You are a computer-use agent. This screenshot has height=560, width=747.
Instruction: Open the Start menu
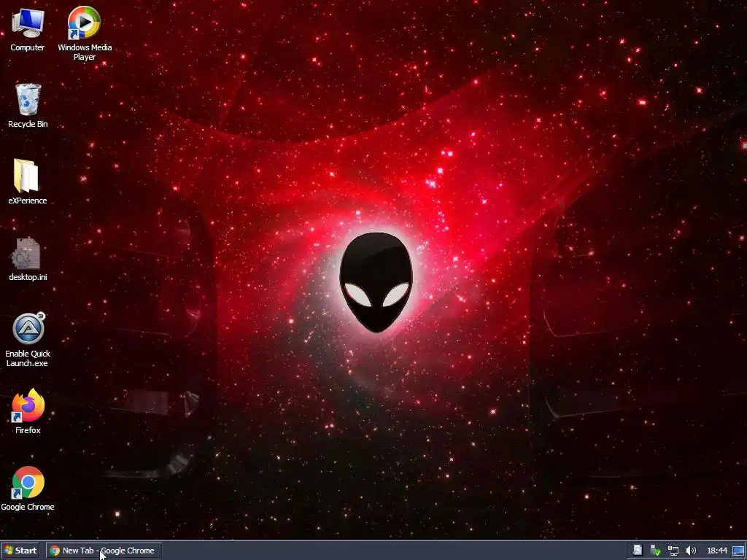pos(20,551)
